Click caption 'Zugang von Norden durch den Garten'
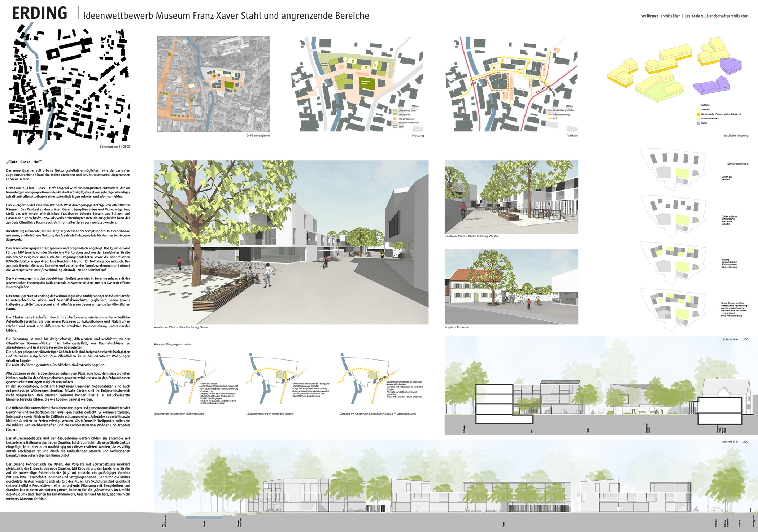 pyautogui.click(x=270, y=414)
